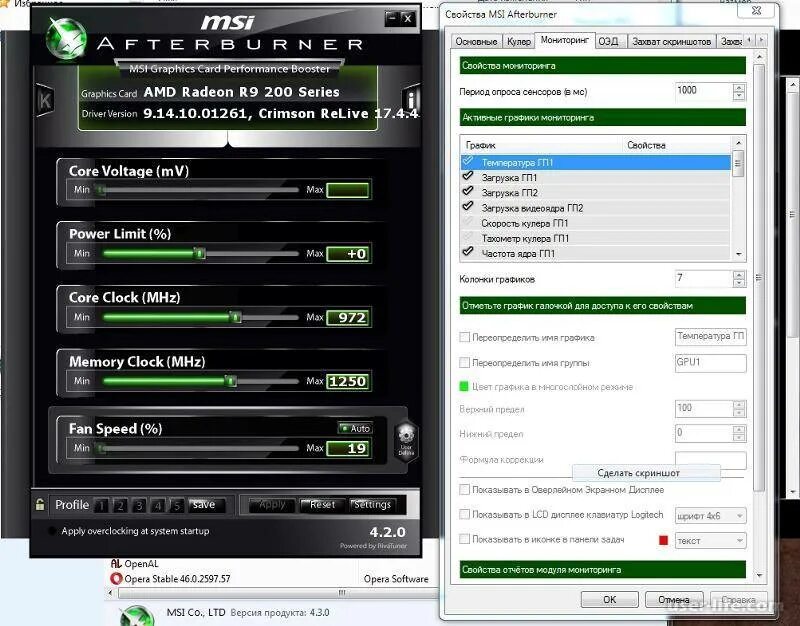800x626 pixels.
Task: Click the Power Limit slider handle
Action: point(199,253)
